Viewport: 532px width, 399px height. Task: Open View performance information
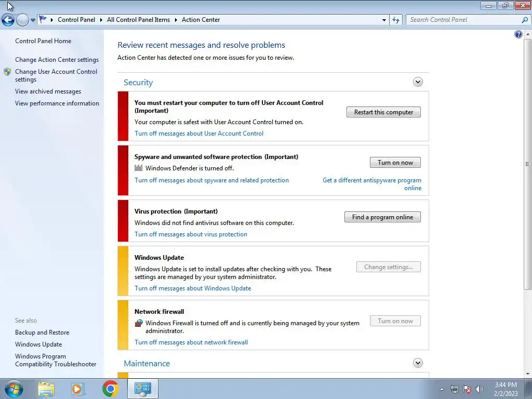click(57, 103)
